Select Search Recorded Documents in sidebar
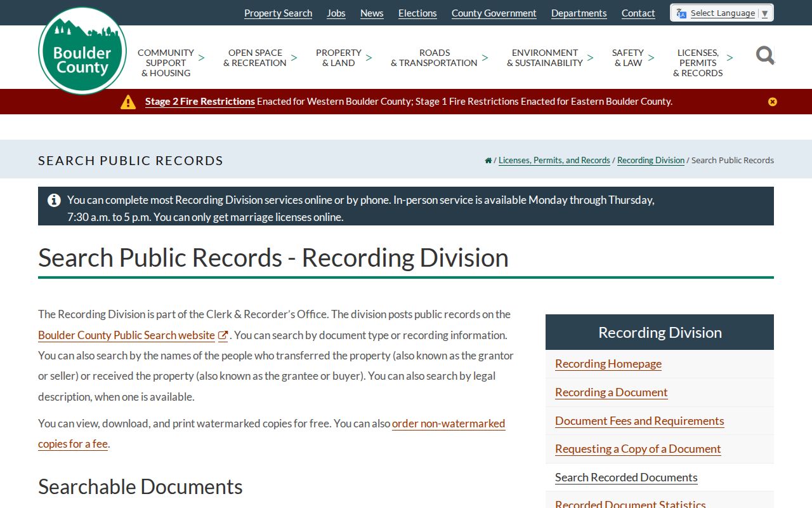812x508 pixels. (626, 478)
